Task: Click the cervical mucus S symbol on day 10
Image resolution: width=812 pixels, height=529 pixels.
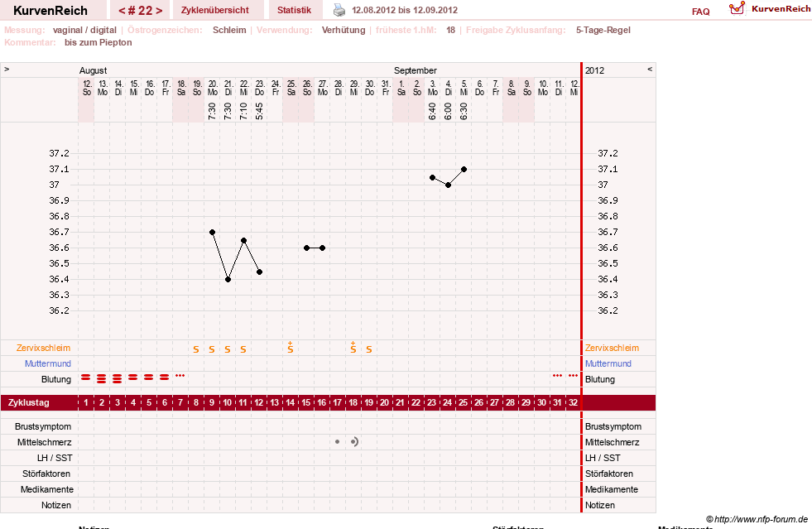Action: tap(228, 349)
